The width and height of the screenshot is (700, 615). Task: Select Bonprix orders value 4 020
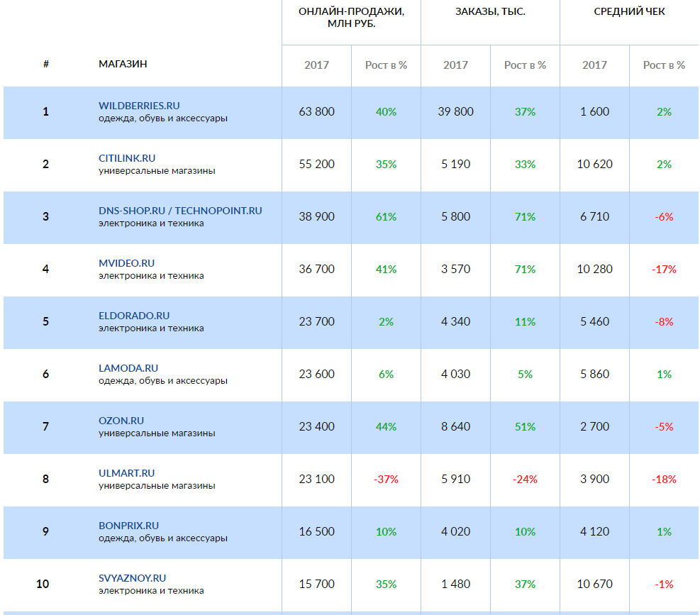455,531
